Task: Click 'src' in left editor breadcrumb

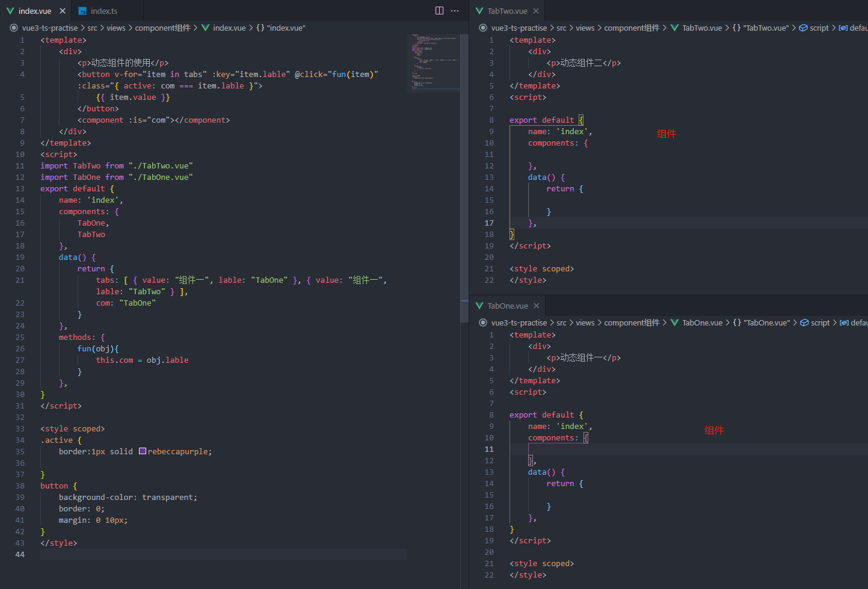Action: point(92,28)
